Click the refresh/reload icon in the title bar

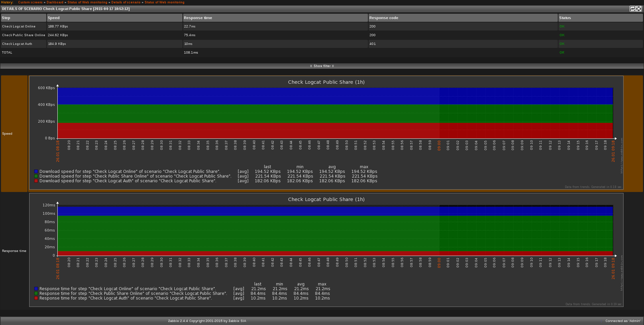[632, 9]
